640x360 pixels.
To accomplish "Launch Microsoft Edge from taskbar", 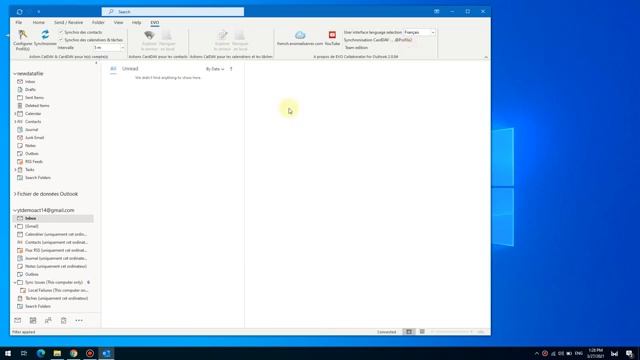I will 41,353.
